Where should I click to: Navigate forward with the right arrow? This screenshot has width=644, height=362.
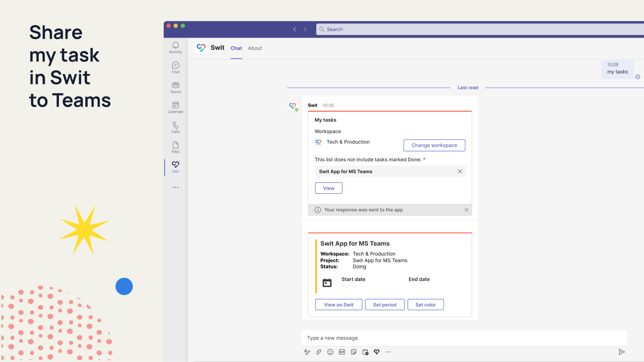click(x=305, y=29)
